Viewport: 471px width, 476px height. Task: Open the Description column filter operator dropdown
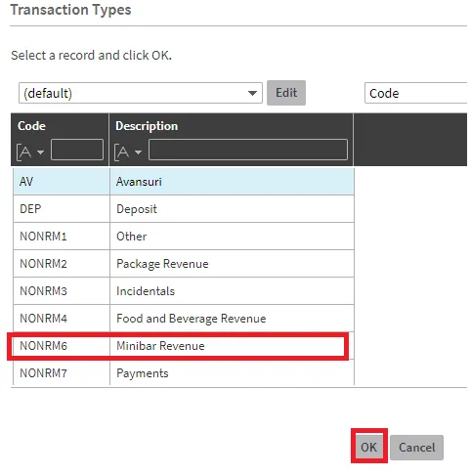(128, 152)
